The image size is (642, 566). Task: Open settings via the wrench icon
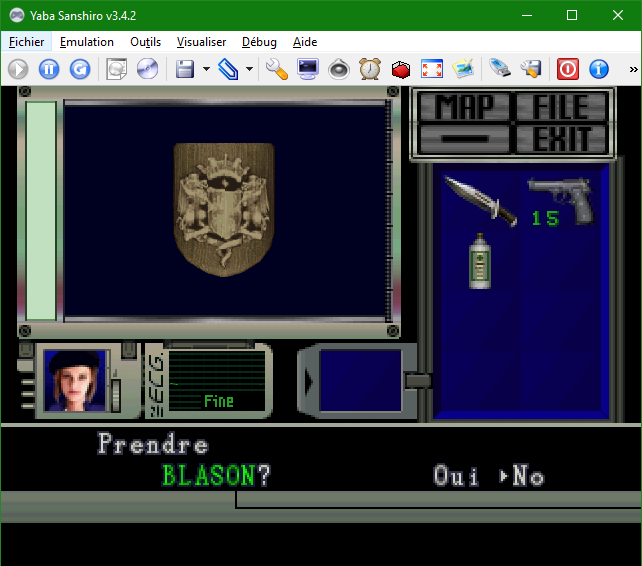(277, 69)
